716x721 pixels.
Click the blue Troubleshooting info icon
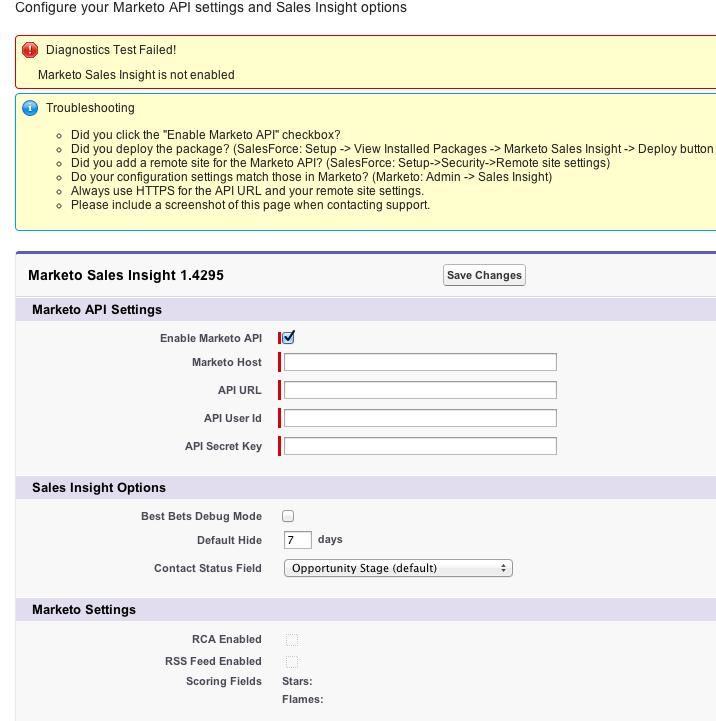point(30,108)
